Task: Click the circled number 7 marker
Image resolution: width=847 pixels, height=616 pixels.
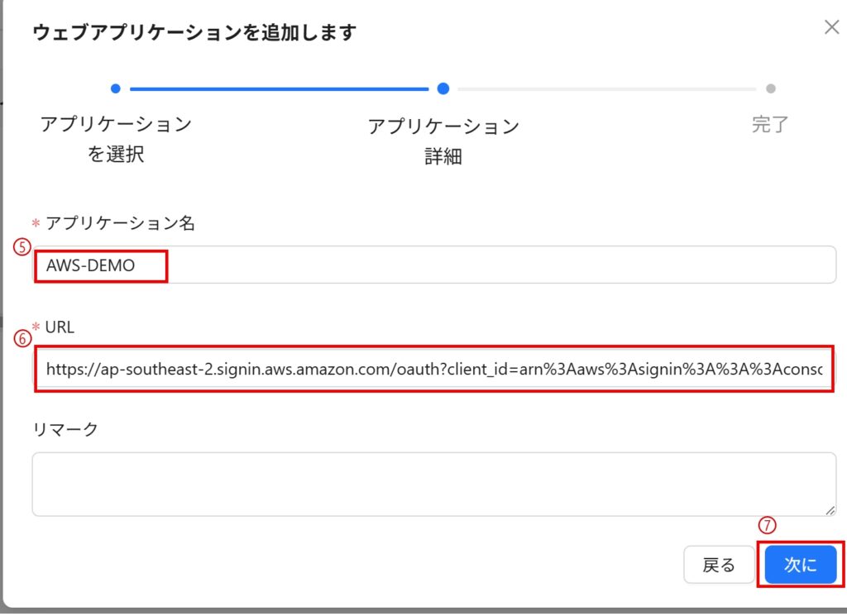Action: [x=768, y=526]
